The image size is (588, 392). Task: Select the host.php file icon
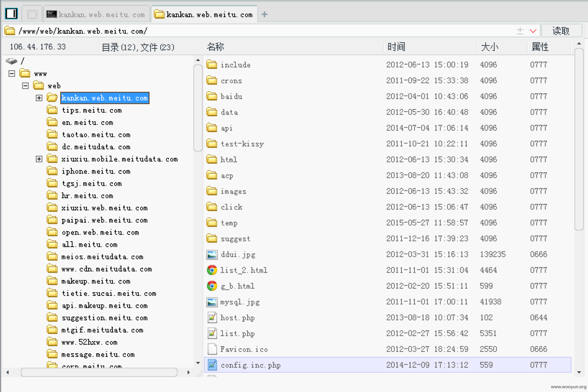coord(212,318)
